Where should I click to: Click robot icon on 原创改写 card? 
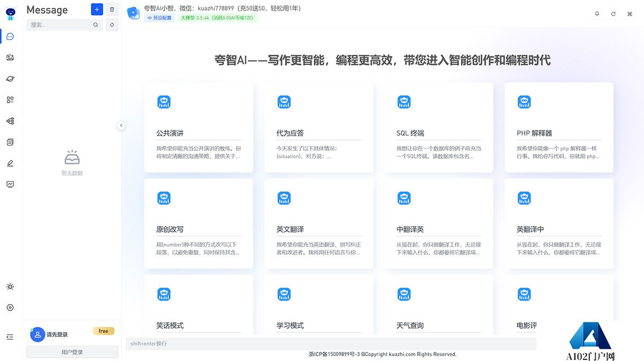(164, 198)
